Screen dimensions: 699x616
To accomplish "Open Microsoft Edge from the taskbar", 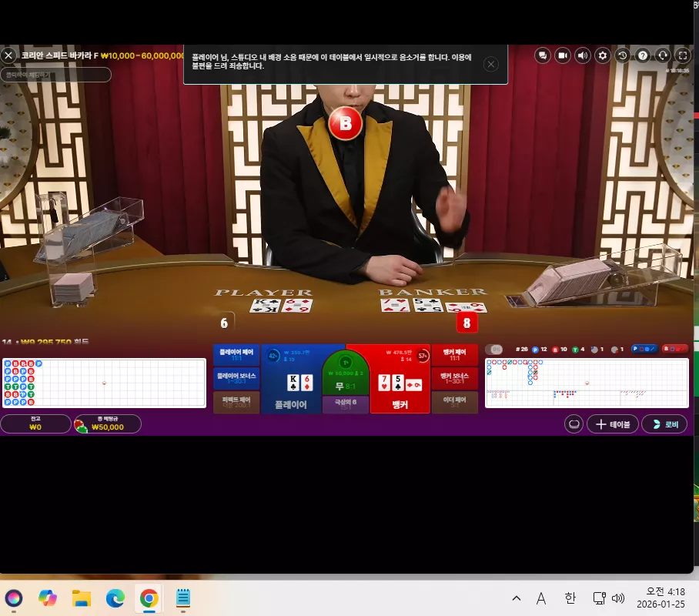I will pyautogui.click(x=115, y=598).
